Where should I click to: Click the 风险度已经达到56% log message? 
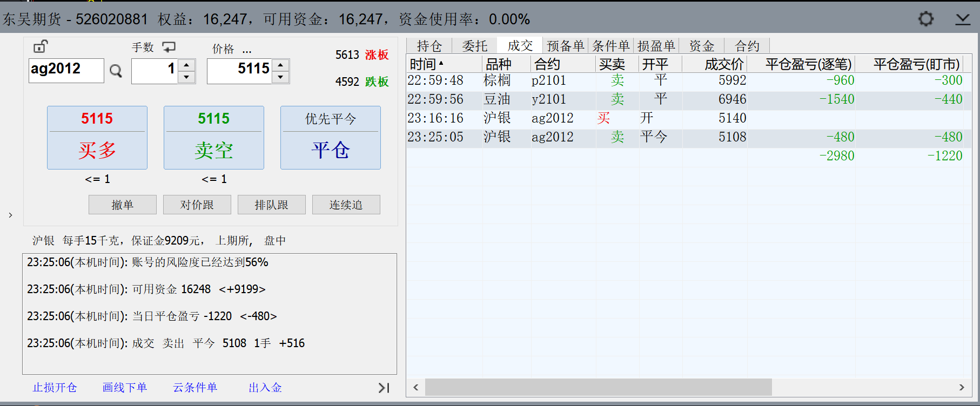coord(147,262)
